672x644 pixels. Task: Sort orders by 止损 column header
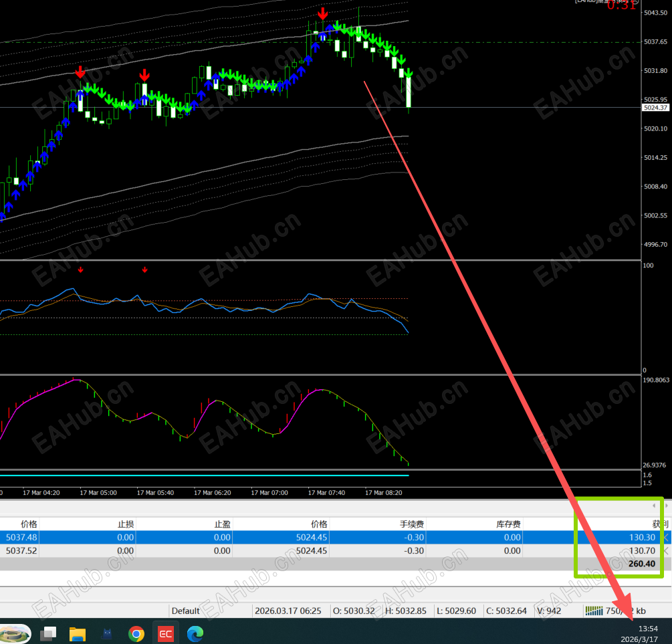tap(125, 524)
